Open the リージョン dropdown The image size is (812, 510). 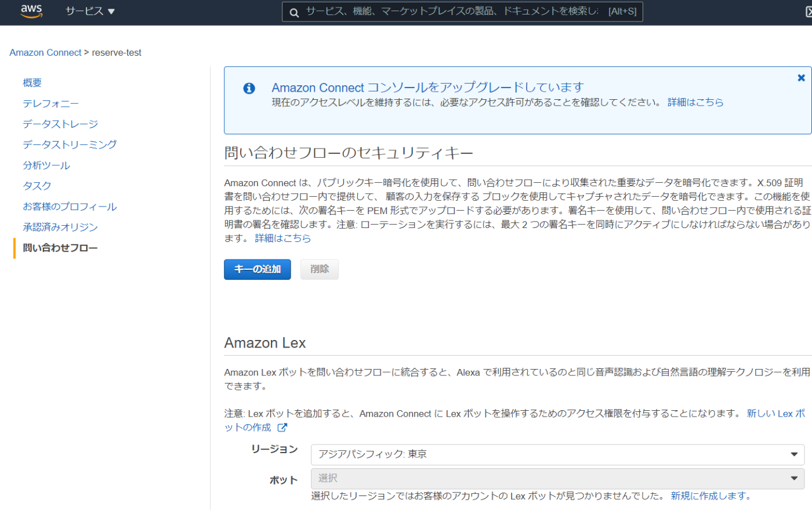click(557, 454)
